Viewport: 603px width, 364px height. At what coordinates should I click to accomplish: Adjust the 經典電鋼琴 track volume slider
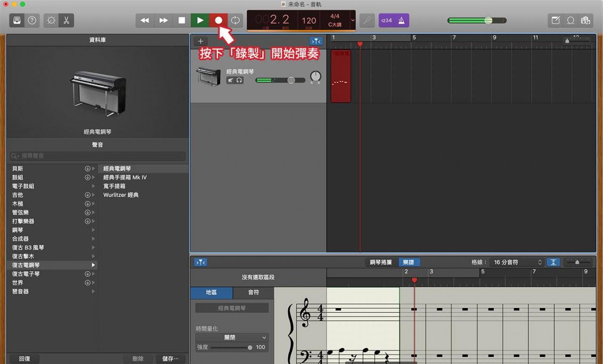coord(280,80)
